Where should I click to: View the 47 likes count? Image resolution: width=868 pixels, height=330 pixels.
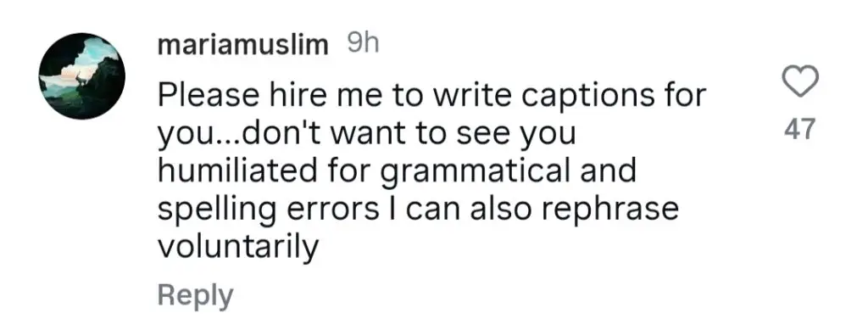coord(800,130)
